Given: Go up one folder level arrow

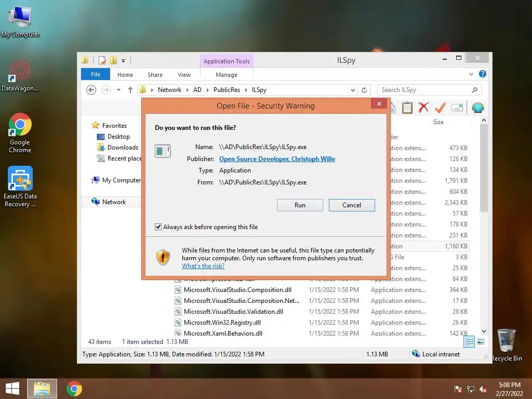Looking at the screenshot, I should (x=130, y=90).
